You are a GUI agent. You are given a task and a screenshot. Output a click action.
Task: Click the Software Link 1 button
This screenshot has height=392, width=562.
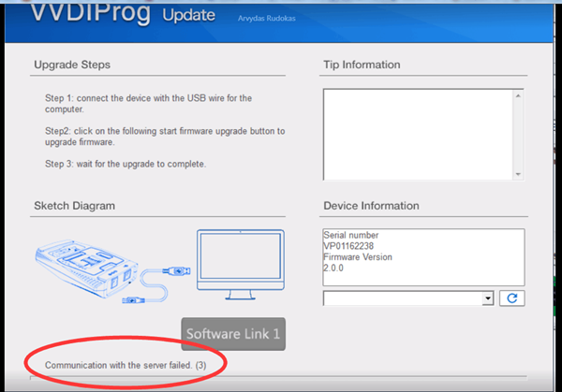pos(233,334)
